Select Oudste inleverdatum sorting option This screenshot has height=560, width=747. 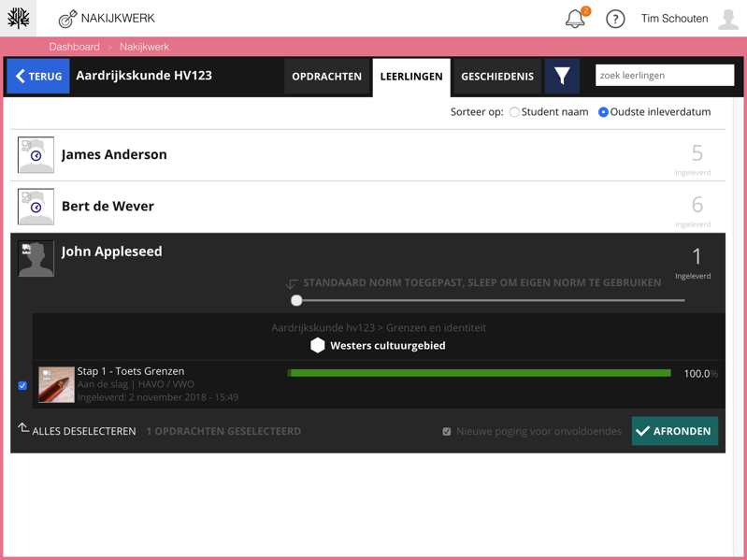tap(603, 112)
